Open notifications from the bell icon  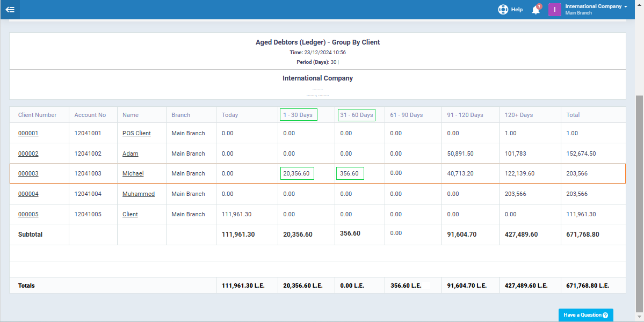[x=535, y=10]
